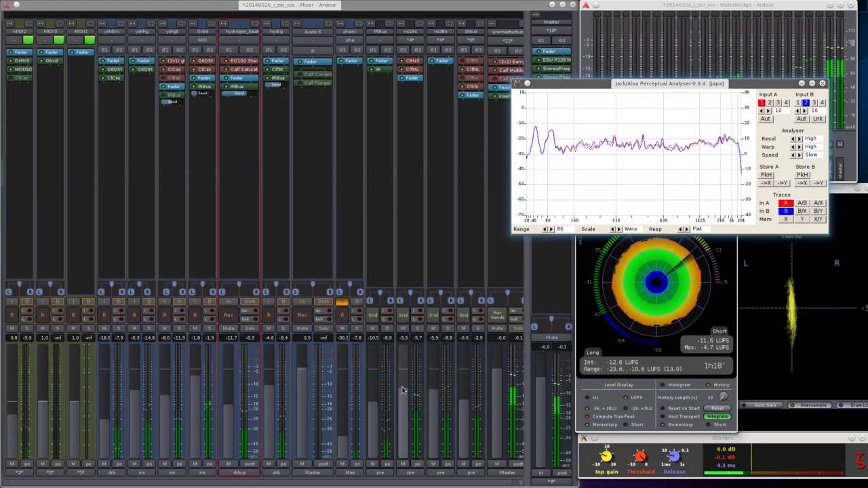Open the MIDI2 strip name menu
The height and width of the screenshot is (488, 868).
click(20, 31)
